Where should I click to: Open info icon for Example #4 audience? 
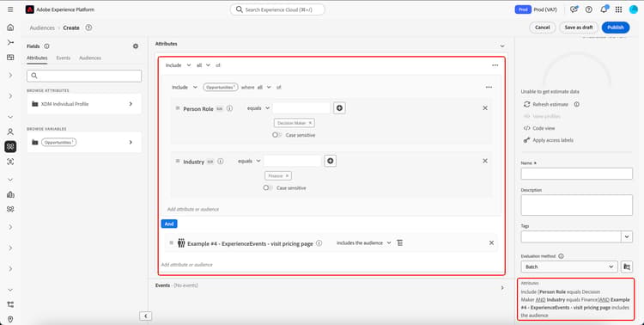319,243
